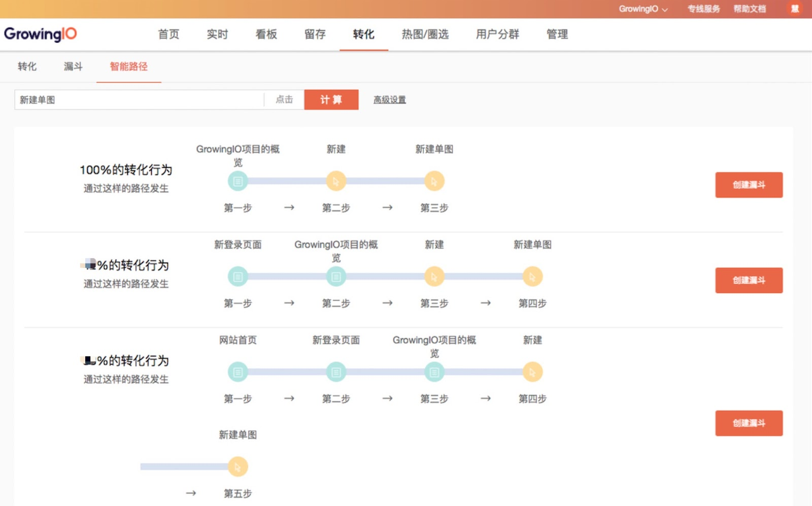Select fifth-step 新建单图 node at bottom
This screenshot has width=812, height=506.
pos(238,466)
